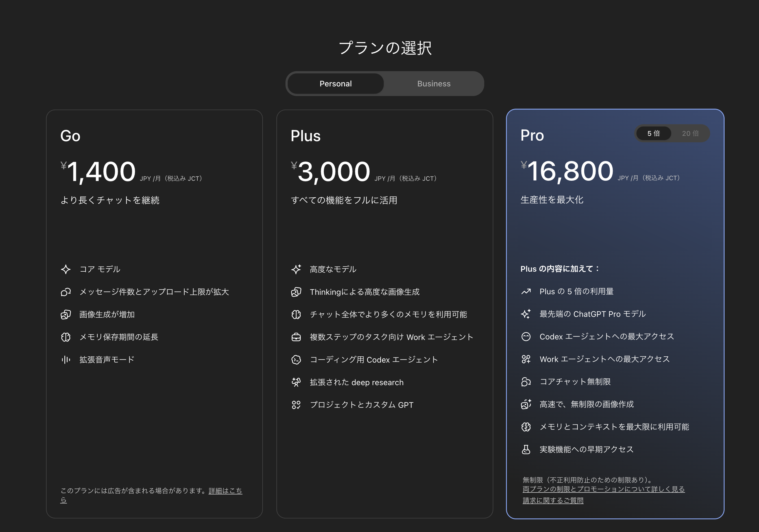
Task: Open the 請求に関するご質問 link
Action: click(x=553, y=500)
